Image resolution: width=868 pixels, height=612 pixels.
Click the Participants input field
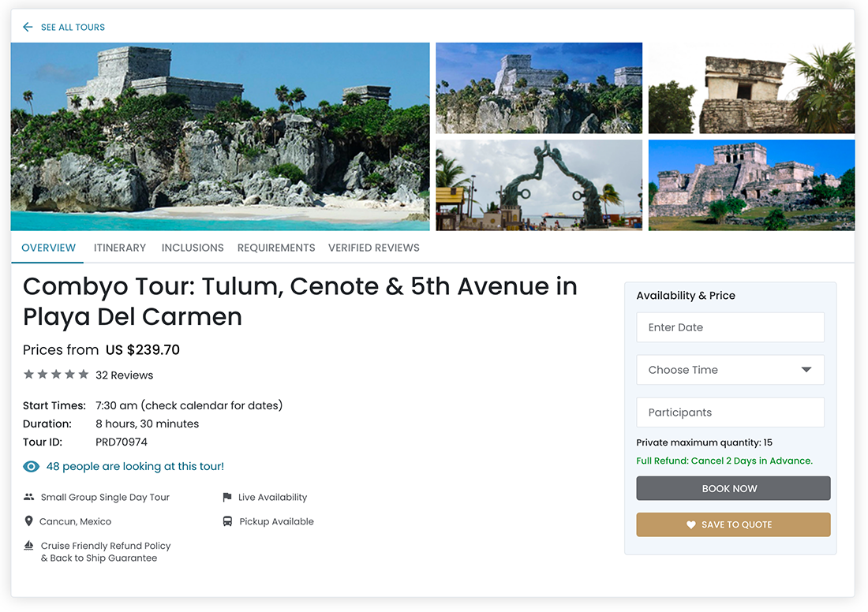click(x=730, y=412)
